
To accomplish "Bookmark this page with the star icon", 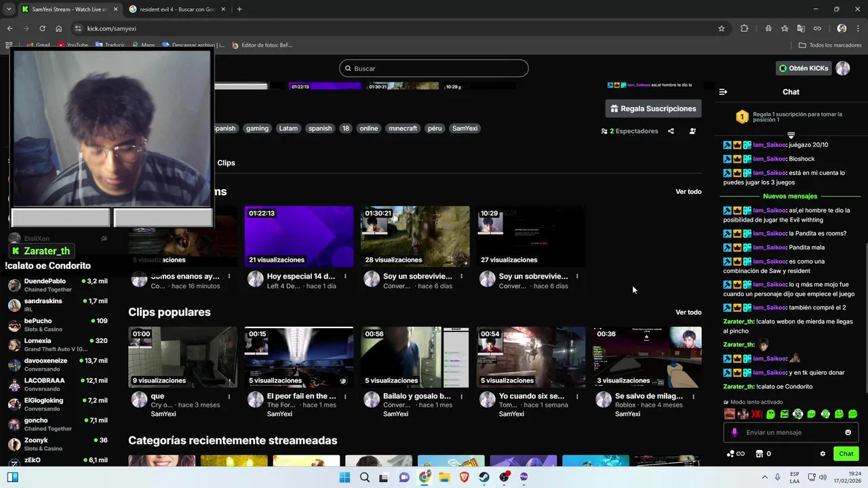I will (722, 28).
